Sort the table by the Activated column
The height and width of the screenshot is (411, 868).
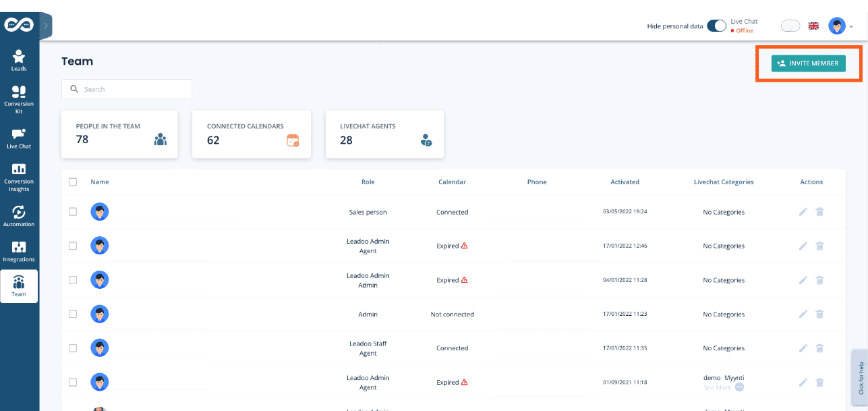coord(625,182)
